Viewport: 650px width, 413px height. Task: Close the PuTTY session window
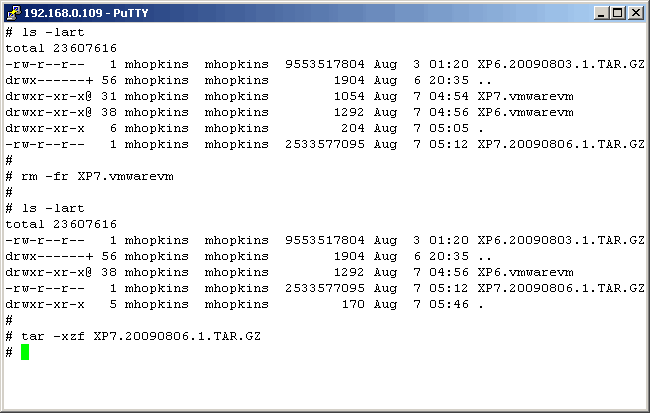635,13
